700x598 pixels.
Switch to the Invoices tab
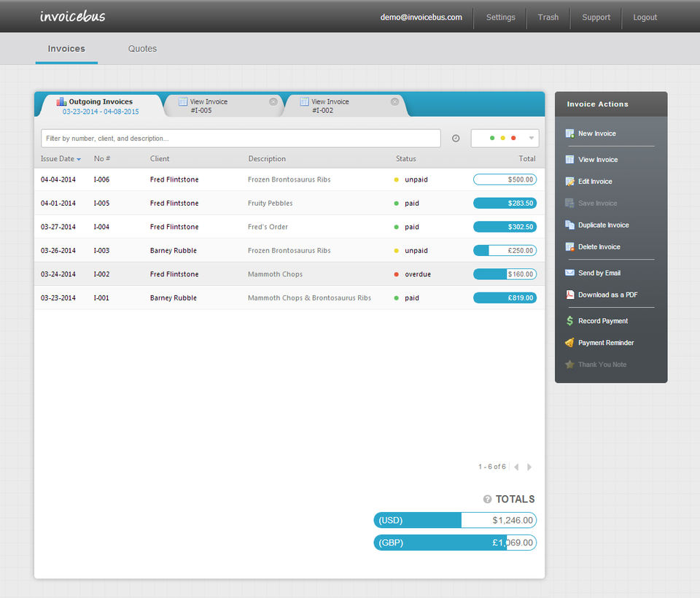66,49
